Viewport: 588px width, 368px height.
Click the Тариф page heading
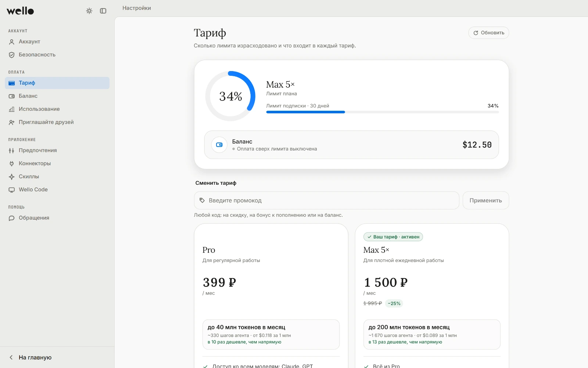pos(210,33)
